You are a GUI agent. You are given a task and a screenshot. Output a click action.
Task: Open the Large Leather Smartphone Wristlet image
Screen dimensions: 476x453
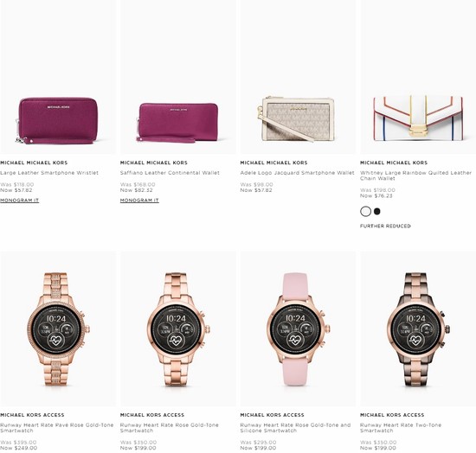[58, 77]
